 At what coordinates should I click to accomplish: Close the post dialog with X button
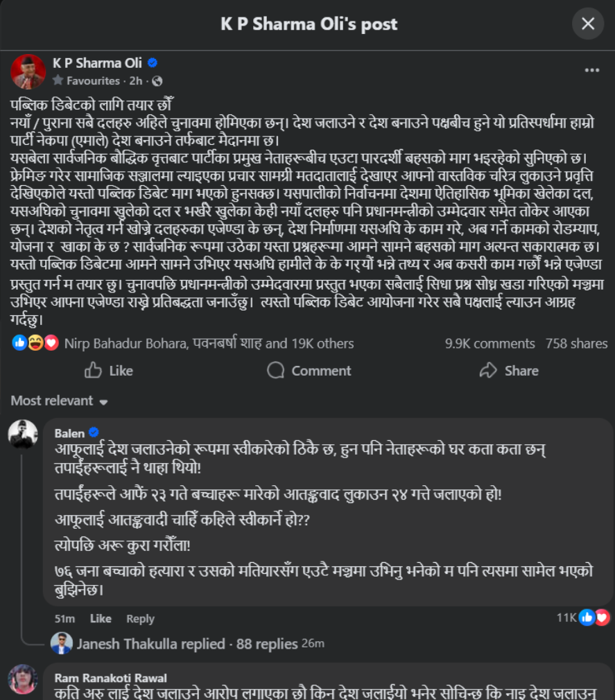pyautogui.click(x=587, y=24)
